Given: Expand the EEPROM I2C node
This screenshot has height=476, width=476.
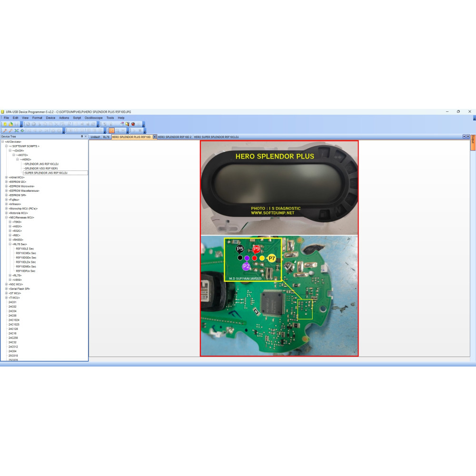Looking at the screenshot, I should tap(6, 182).
